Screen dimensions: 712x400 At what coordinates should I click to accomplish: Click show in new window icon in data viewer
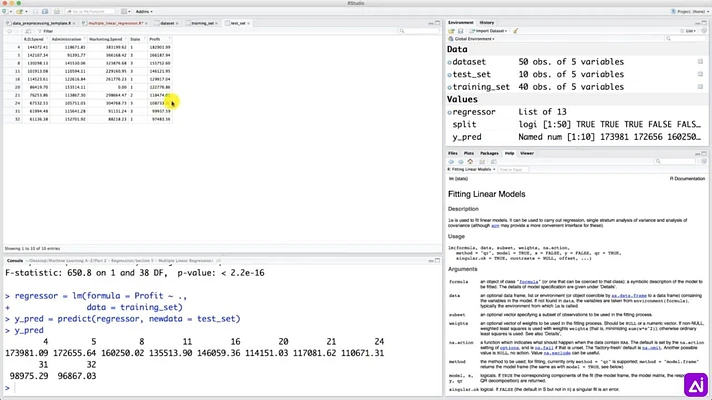click(28, 31)
